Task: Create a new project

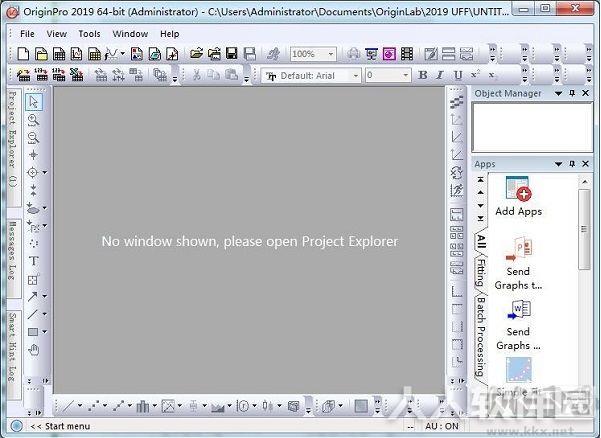Action: click(x=23, y=54)
